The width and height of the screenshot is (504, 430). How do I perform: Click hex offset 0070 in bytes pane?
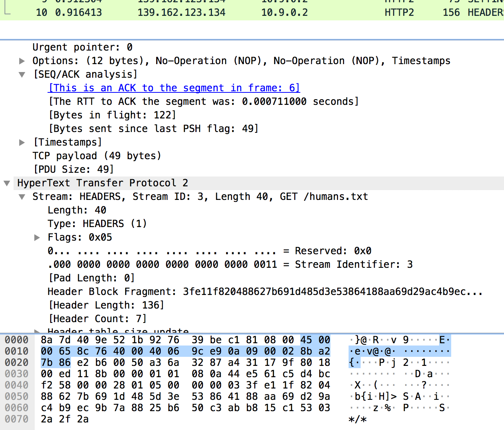[x=17, y=419]
